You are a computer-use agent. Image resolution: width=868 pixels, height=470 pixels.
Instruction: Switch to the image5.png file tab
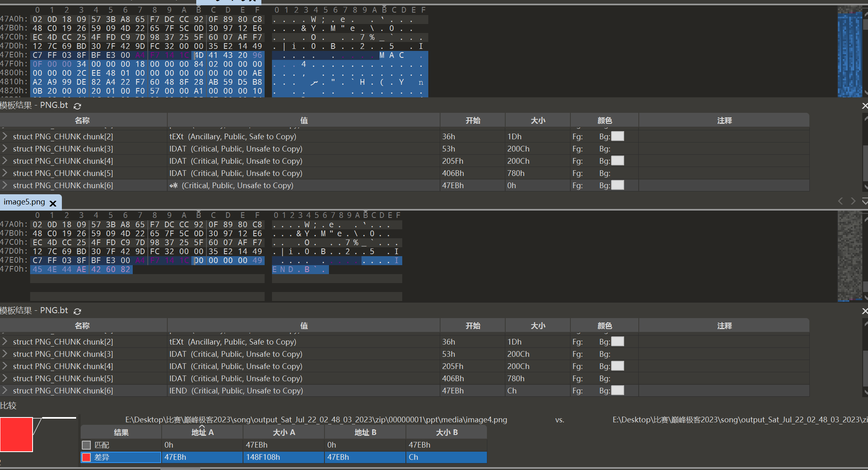click(24, 202)
